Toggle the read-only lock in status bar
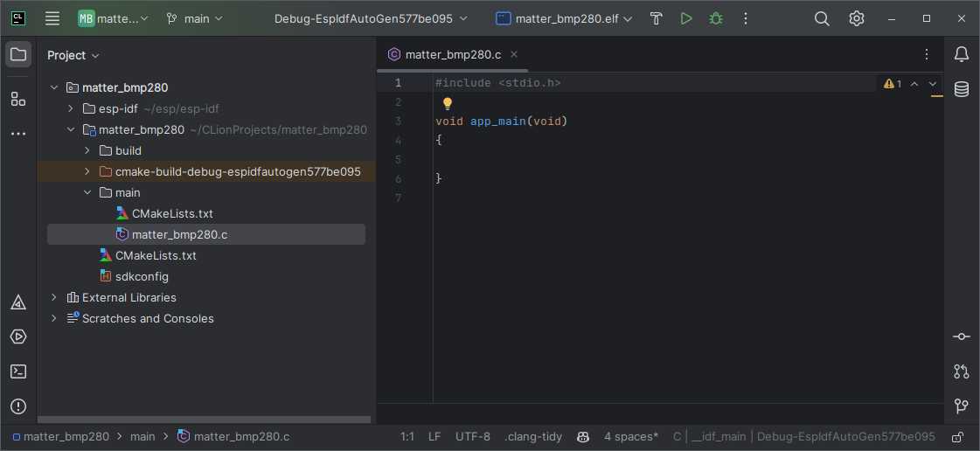Viewport: 980px width, 451px height. click(x=957, y=437)
